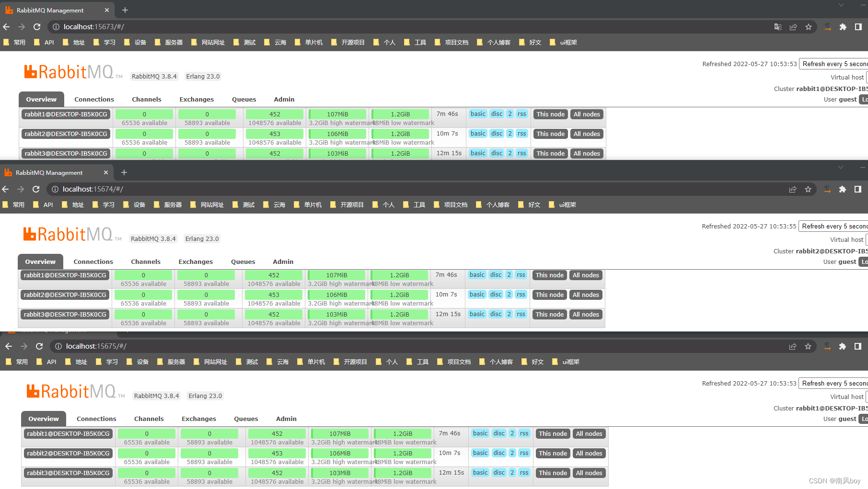Click rss tag on rabbit3 row in localhost:15675 window
The image size is (868, 489).
pos(524,473)
